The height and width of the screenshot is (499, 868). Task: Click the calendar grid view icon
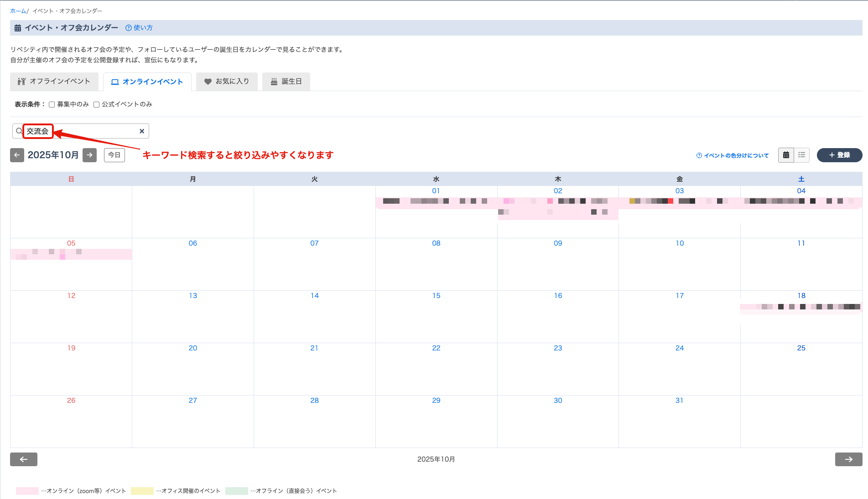[786, 155]
